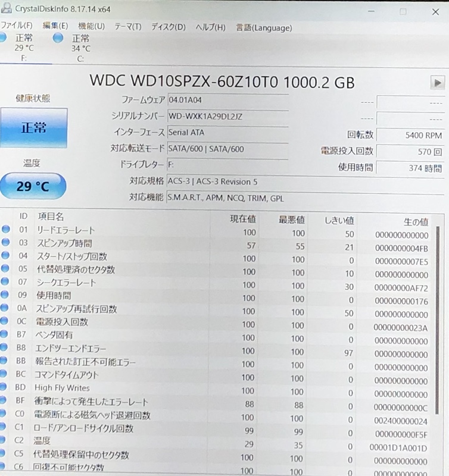Click the 正常 health status button
This screenshot has width=449, height=476.
point(33,128)
